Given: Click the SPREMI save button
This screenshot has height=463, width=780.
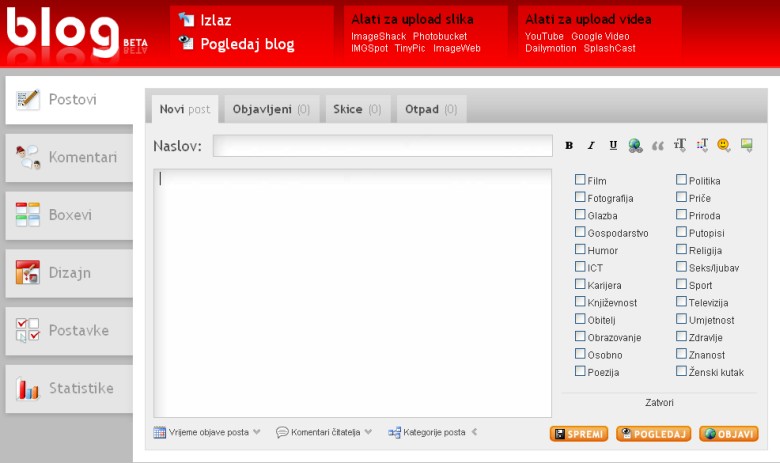Looking at the screenshot, I should (579, 434).
